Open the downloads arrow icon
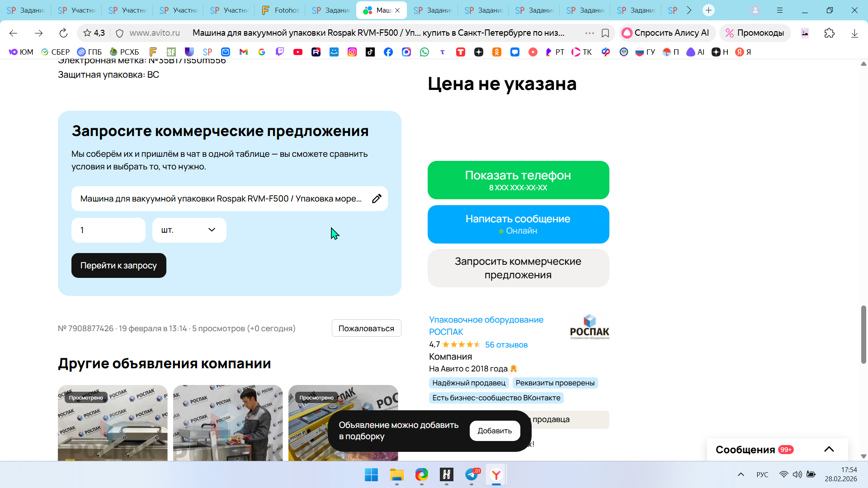Viewport: 868px width, 488px height. coord(854,33)
